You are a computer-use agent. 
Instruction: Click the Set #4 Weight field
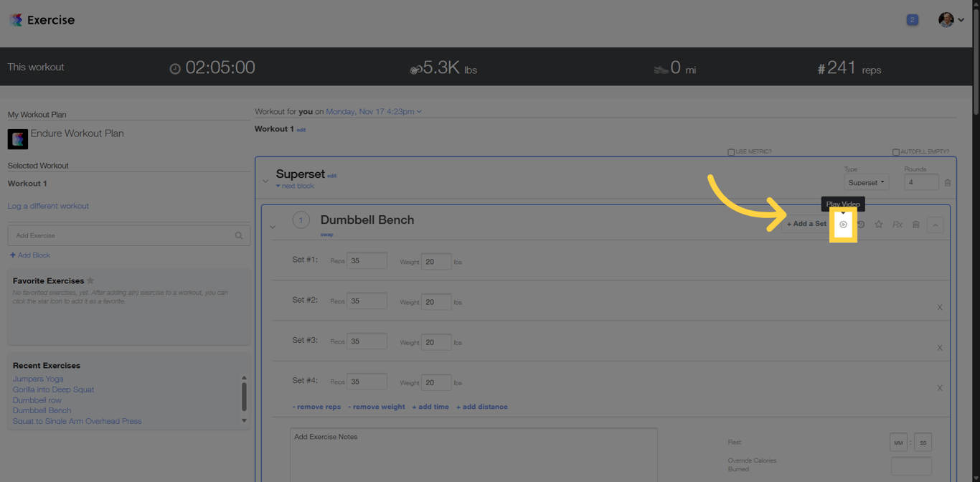[436, 382]
